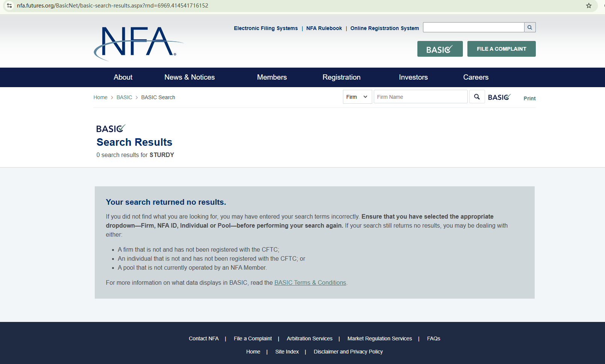Bookmark this page with the star icon
The height and width of the screenshot is (364, 605).
[x=589, y=6]
